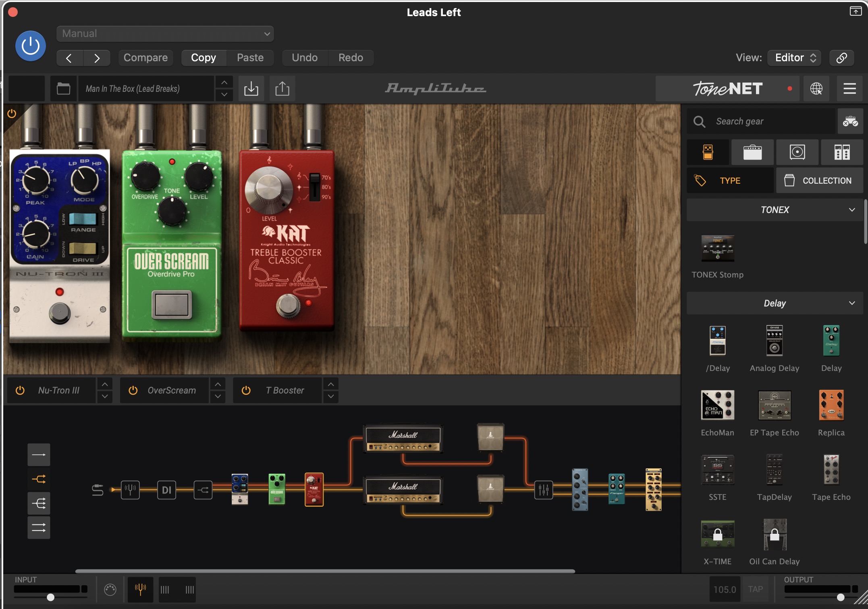Image resolution: width=868 pixels, height=609 pixels.
Task: Open the ToneNET globe icon
Action: tap(816, 88)
